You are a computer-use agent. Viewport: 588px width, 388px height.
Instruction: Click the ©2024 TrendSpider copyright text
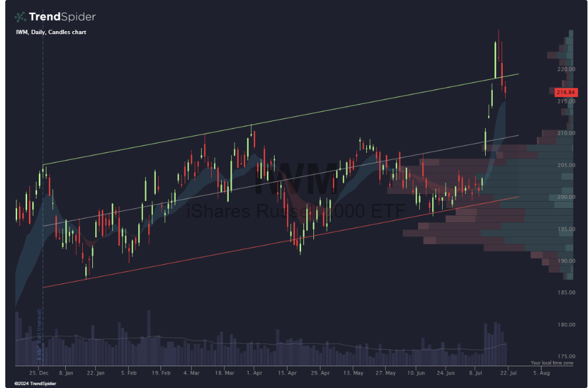tap(35, 383)
